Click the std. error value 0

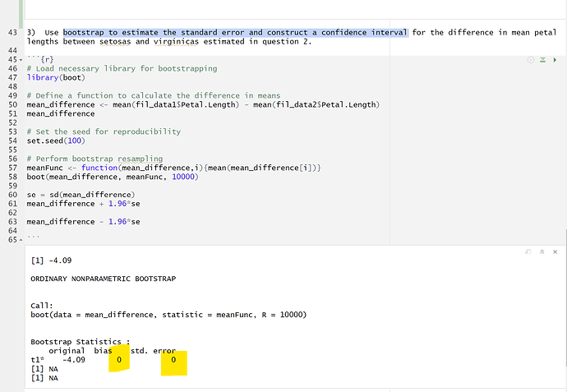tap(173, 360)
